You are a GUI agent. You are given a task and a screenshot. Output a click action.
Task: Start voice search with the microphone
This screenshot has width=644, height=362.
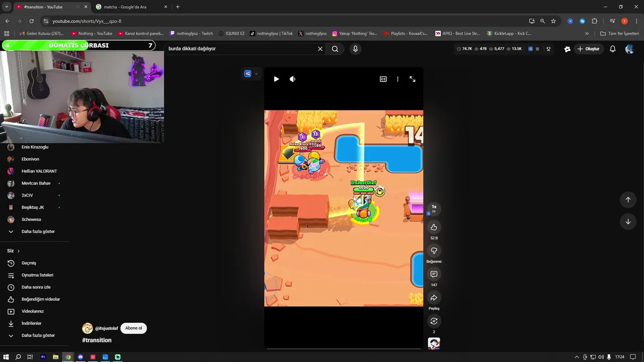click(355, 49)
